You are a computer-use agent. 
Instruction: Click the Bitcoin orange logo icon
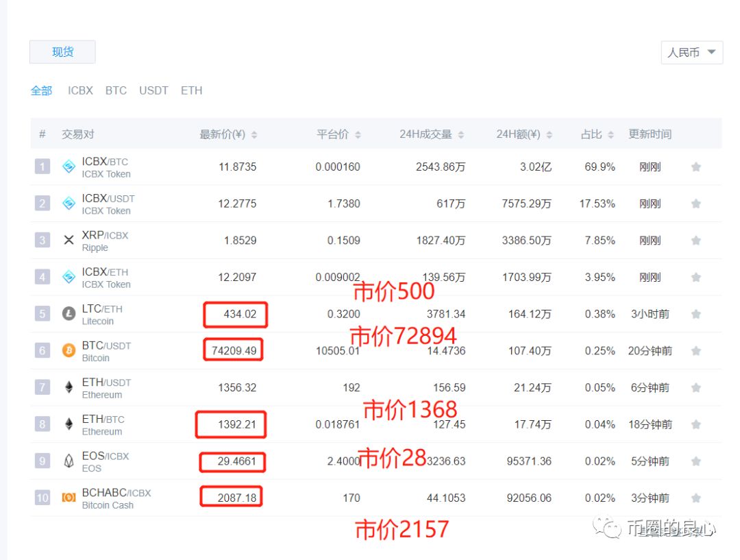click(69, 350)
